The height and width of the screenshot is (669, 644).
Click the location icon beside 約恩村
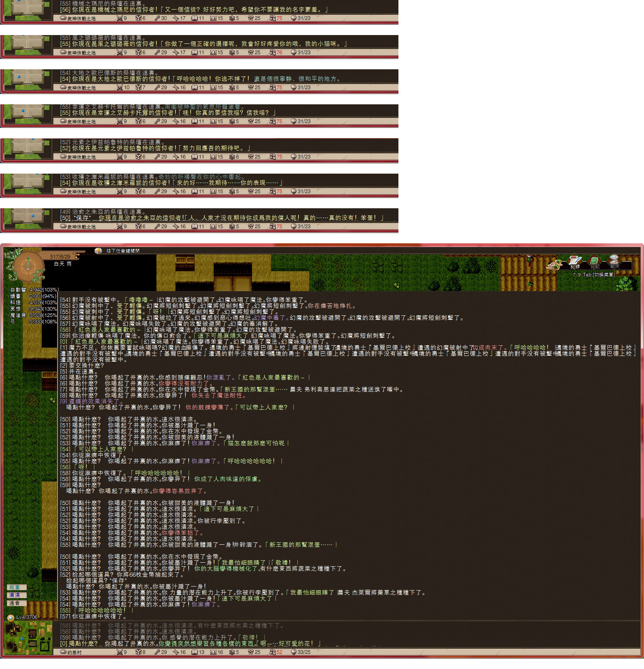pos(63,652)
